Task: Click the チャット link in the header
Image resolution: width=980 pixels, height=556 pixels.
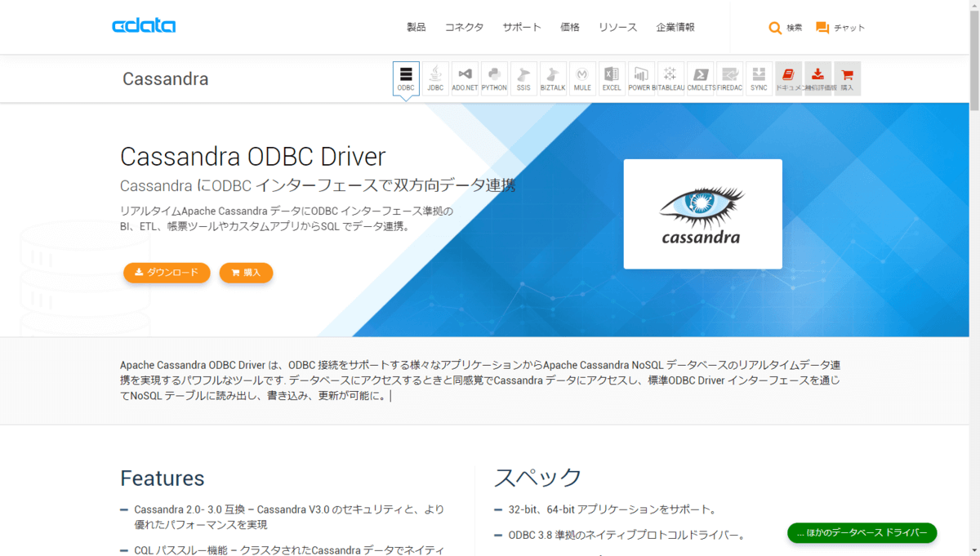Action: tap(849, 28)
